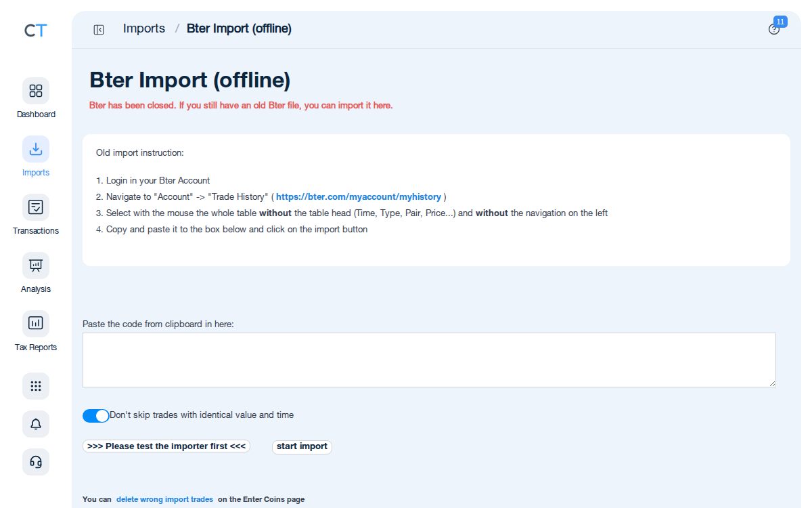Open the Tax Reports icon
Viewport: 812px width, 508px height.
pyautogui.click(x=36, y=324)
